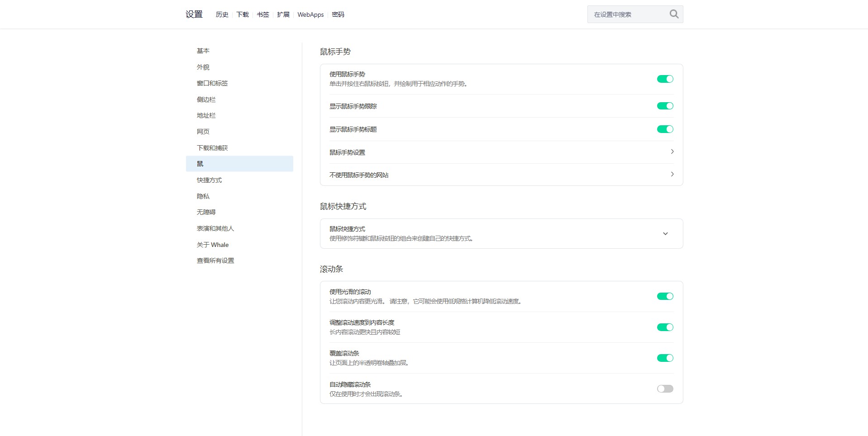Screen dimensions: 868x436
Task: Click 关于 Whale in sidebar
Action: 213,245
